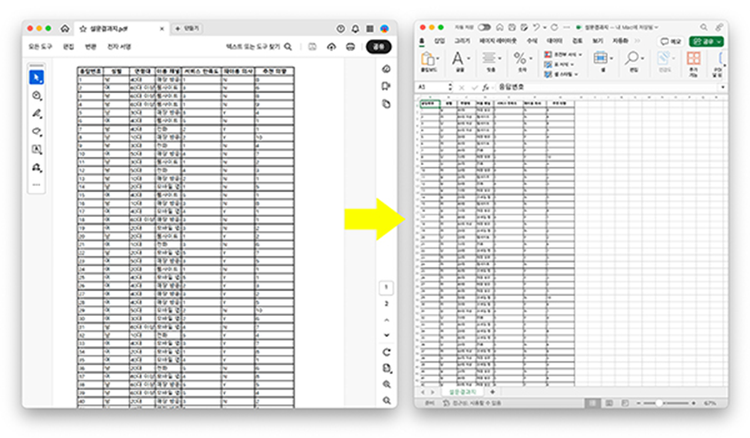Open the Cell Styles dropdown
The width and height of the screenshot is (750, 438).
tap(561, 74)
